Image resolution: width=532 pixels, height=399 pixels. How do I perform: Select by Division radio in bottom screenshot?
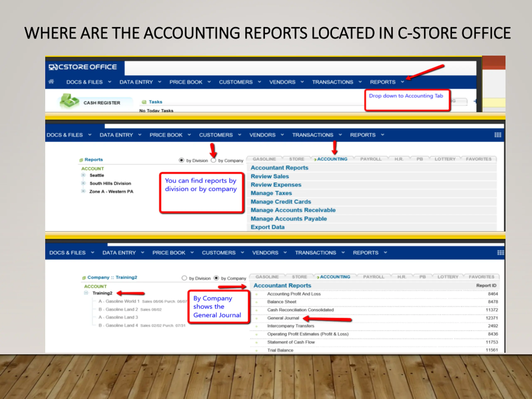tap(184, 278)
